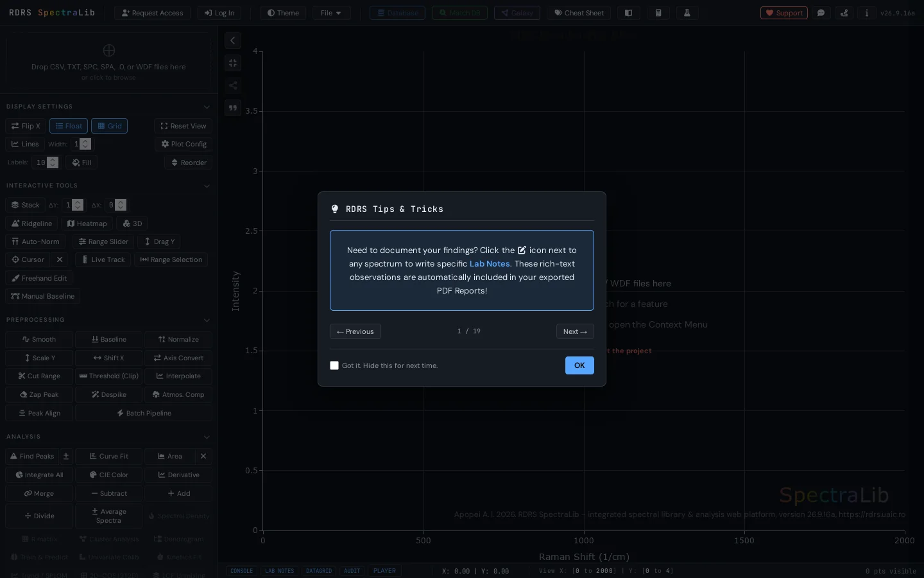The width and height of the screenshot is (924, 578).
Task: Open the File dropdown menu
Action: [331, 13]
